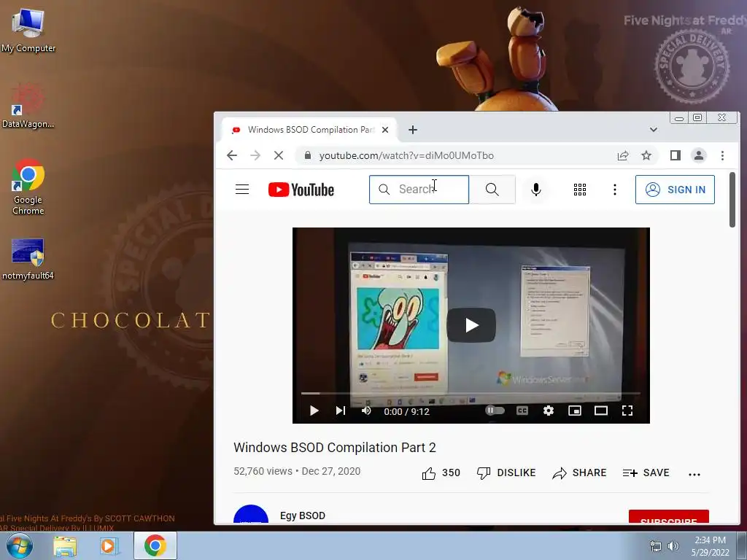The width and height of the screenshot is (747, 560).
Task: Click the volume tray icon
Action: [x=673, y=546]
